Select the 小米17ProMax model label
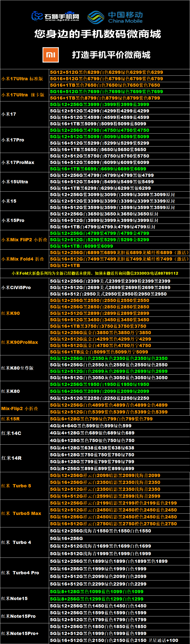190x644 pixels. pyautogui.click(x=18, y=163)
